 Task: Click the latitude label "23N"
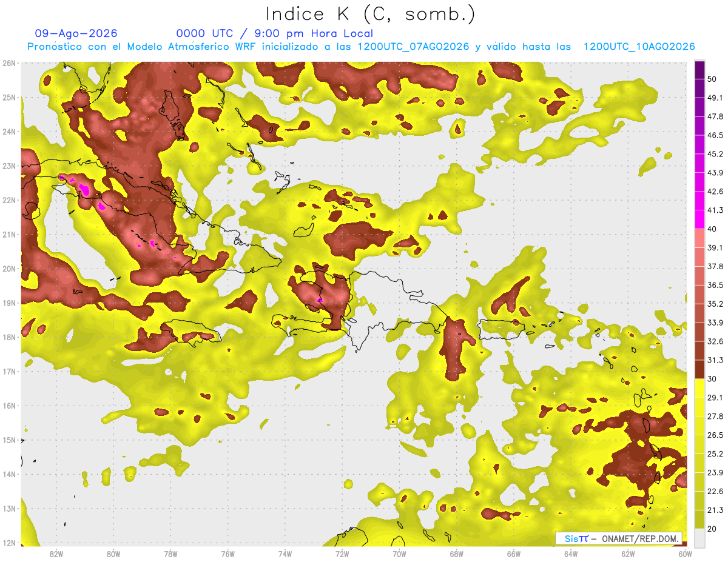[x=8, y=166]
